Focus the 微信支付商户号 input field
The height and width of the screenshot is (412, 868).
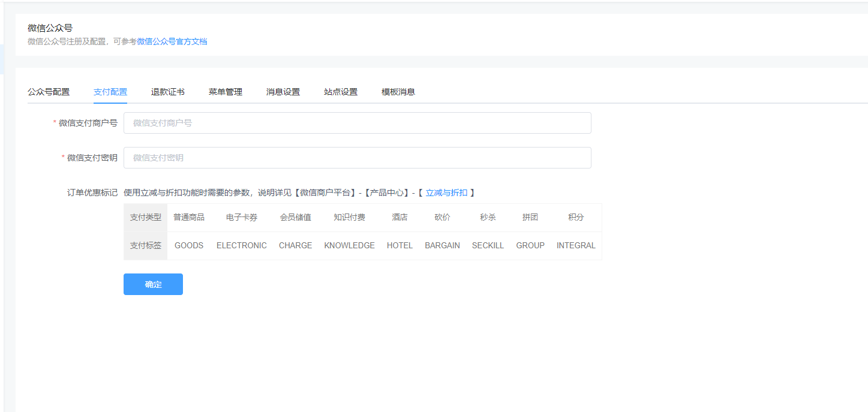357,123
